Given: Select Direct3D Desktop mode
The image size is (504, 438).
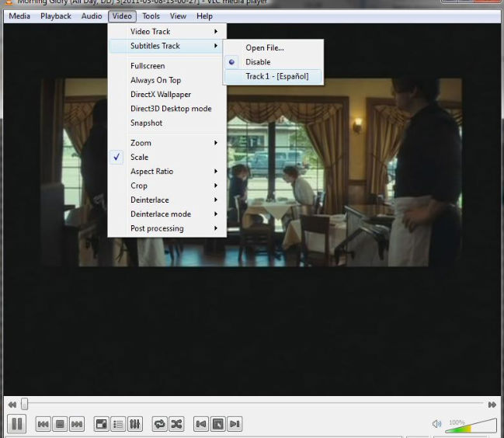Looking at the screenshot, I should [167, 109].
